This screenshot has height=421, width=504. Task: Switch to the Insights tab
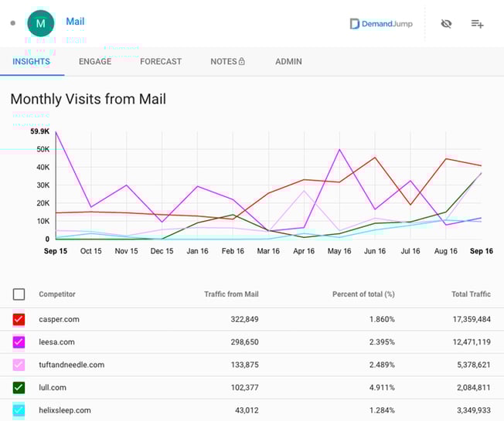(x=31, y=61)
